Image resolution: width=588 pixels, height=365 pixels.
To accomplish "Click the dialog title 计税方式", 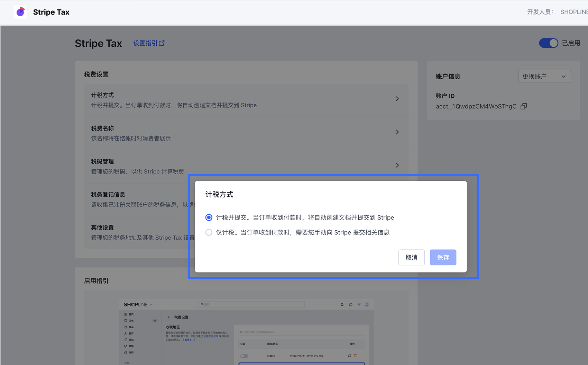I will [x=219, y=195].
